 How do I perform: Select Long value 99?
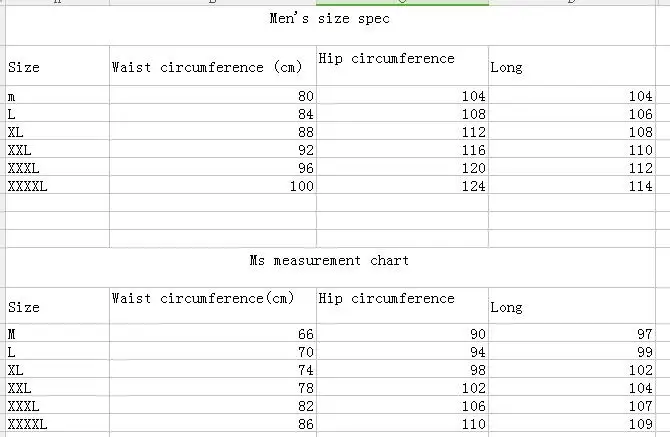(572, 351)
